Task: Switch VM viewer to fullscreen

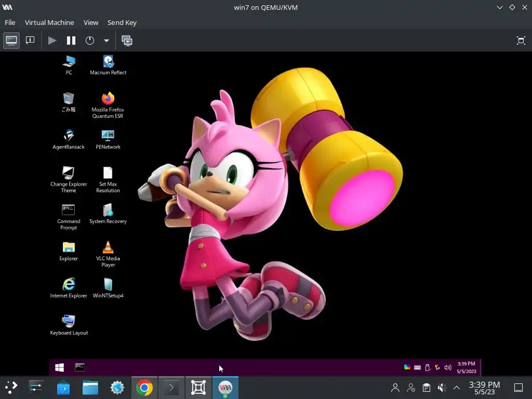Action: [x=521, y=41]
